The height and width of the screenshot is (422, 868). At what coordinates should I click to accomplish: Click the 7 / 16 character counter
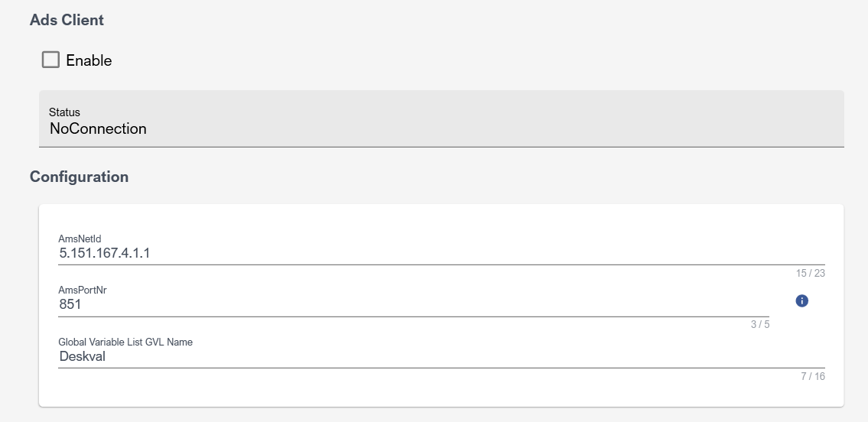(812, 376)
